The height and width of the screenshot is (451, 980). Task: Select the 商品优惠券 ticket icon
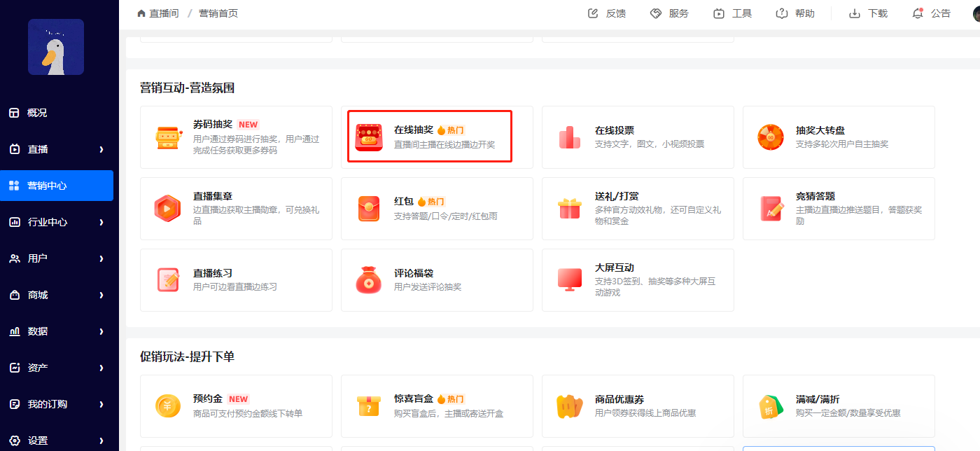pos(570,406)
